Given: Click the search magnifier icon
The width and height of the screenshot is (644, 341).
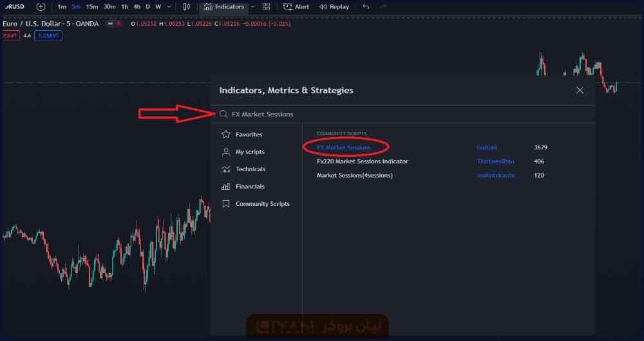Looking at the screenshot, I should click(223, 114).
